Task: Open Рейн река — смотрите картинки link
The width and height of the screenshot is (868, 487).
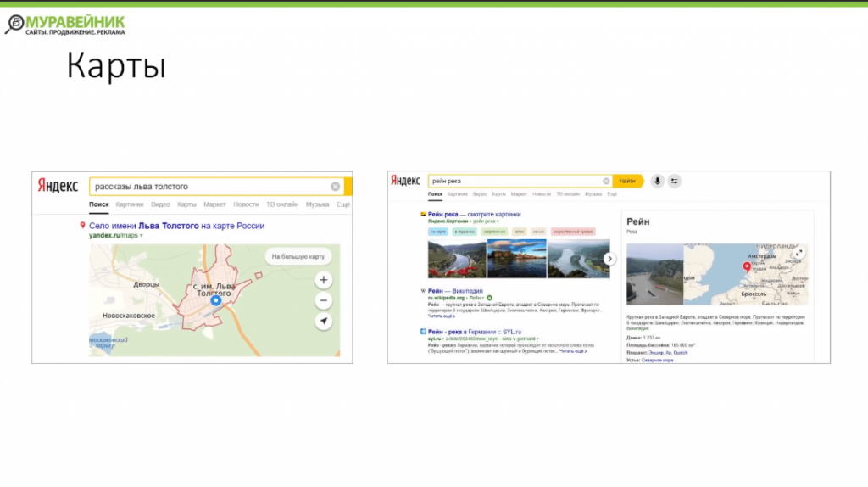Action: coord(474,215)
